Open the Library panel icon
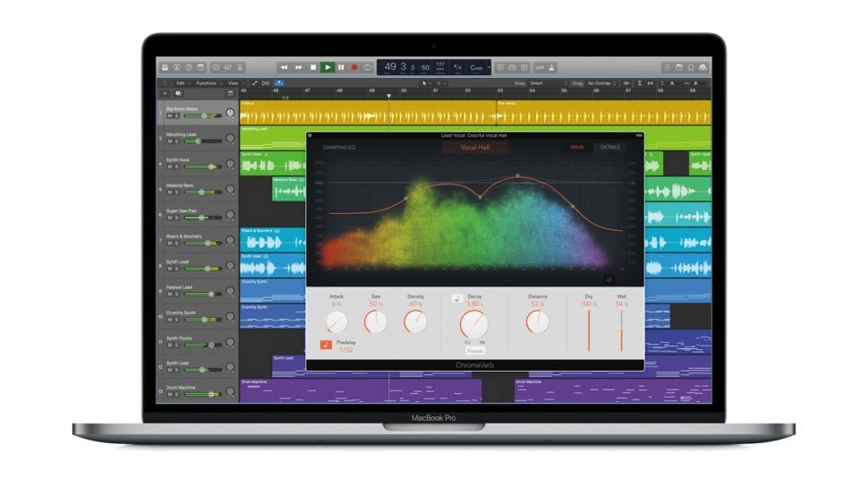The width and height of the screenshot is (868, 488). (165, 67)
